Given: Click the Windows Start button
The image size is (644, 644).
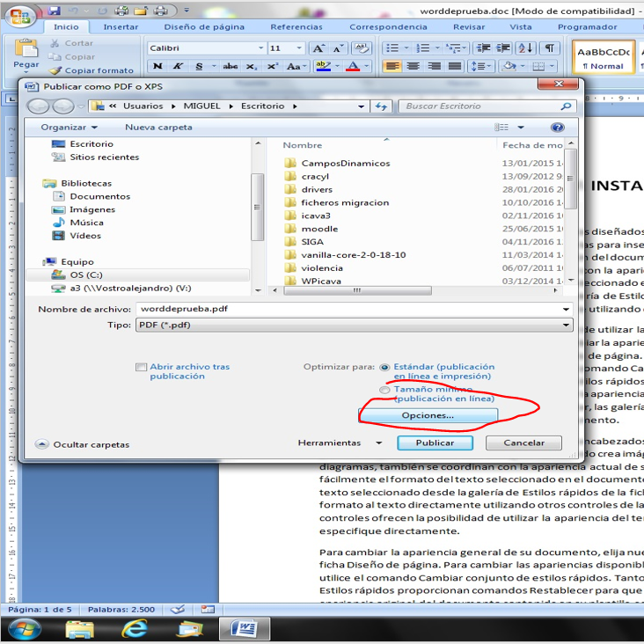Looking at the screenshot, I should pyautogui.click(x=24, y=628).
